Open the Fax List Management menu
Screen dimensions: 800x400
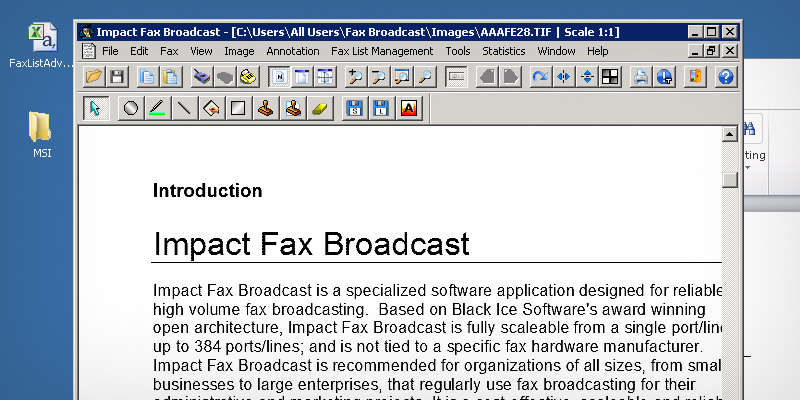pos(382,51)
